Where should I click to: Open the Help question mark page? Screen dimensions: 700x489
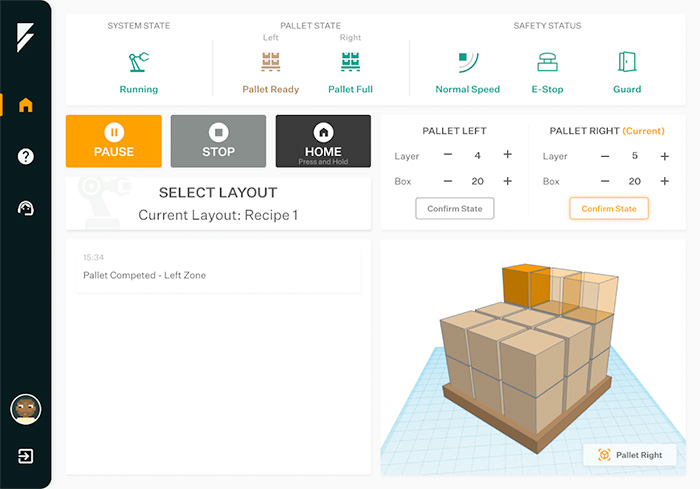coord(26,156)
